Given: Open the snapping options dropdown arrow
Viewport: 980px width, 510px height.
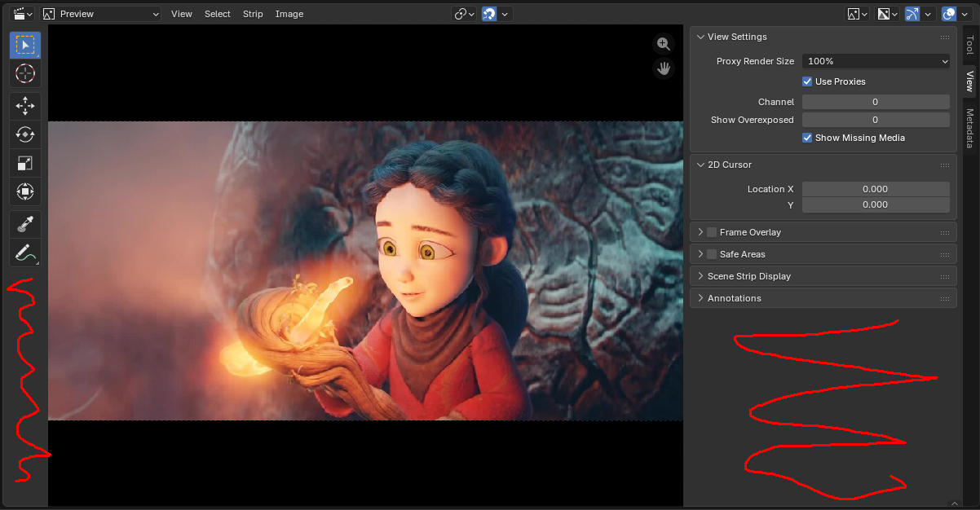Looking at the screenshot, I should click(505, 14).
